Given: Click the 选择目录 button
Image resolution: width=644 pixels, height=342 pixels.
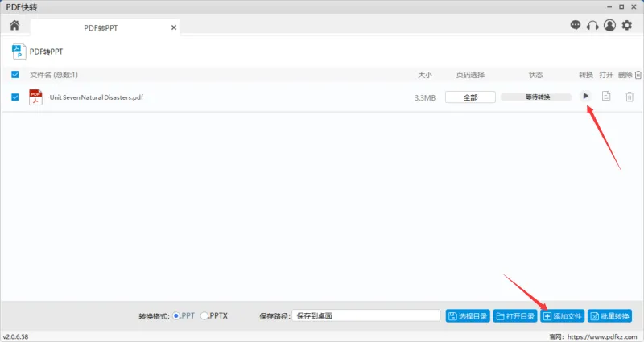Looking at the screenshot, I should (x=468, y=316).
